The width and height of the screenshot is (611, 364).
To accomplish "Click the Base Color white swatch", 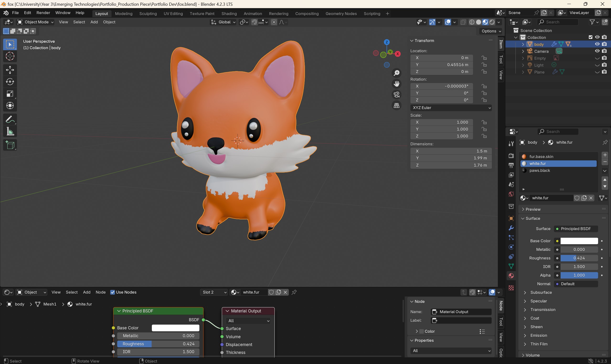I will pyautogui.click(x=579, y=241).
